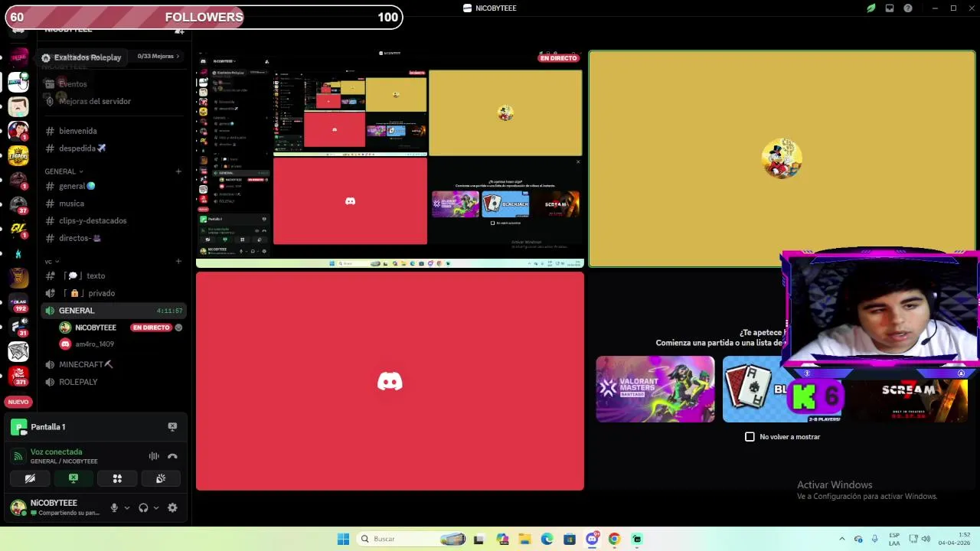Viewport: 980px width, 551px height.
Task: Open Google Chrome from the taskbar
Action: pyautogui.click(x=614, y=539)
